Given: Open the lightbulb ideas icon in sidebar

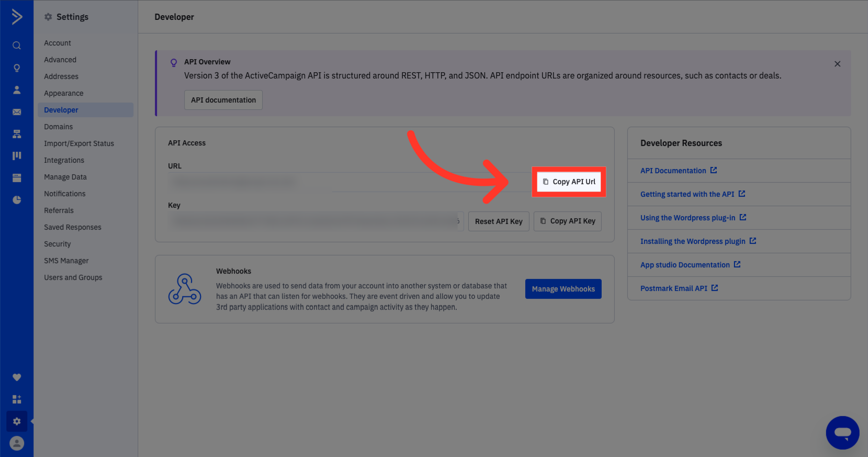Looking at the screenshot, I should 17,68.
